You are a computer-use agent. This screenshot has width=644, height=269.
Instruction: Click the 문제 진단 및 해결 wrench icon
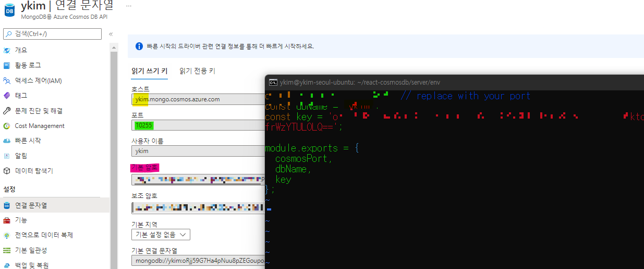click(x=7, y=111)
